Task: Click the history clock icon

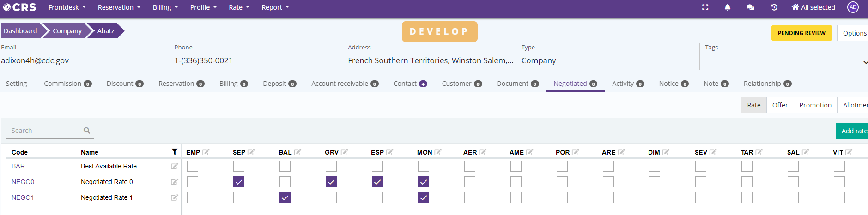Action: [774, 7]
